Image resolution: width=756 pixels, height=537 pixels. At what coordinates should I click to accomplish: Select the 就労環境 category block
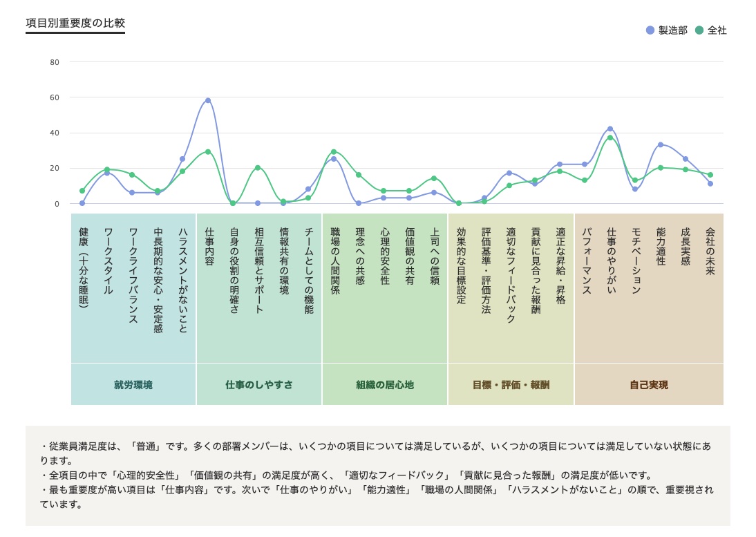[x=133, y=385]
